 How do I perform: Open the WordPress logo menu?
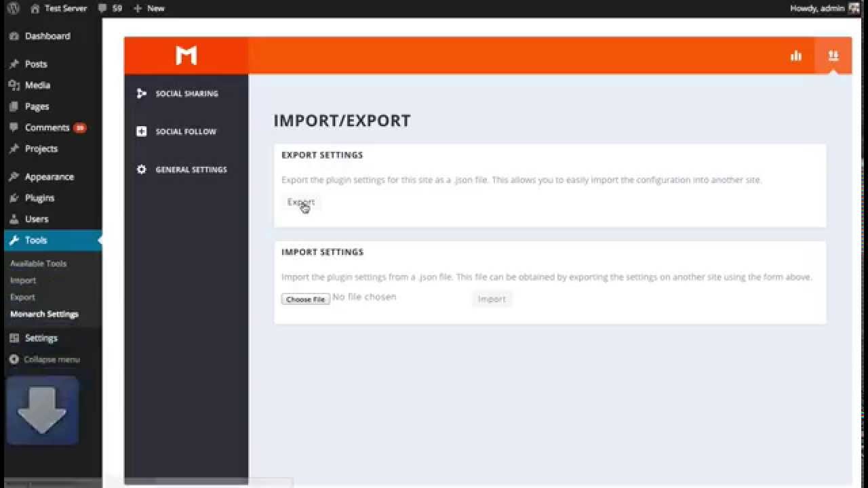tap(14, 8)
